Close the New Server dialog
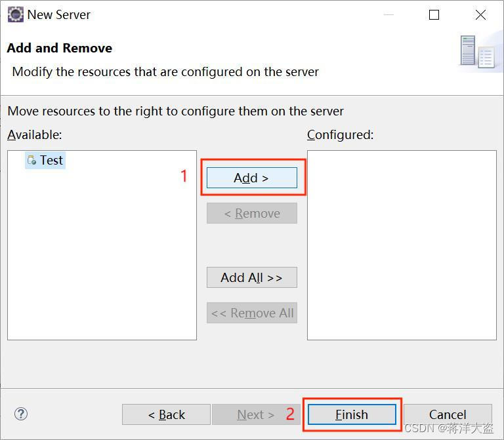Viewport: 504px width, 440px height. coord(480,15)
